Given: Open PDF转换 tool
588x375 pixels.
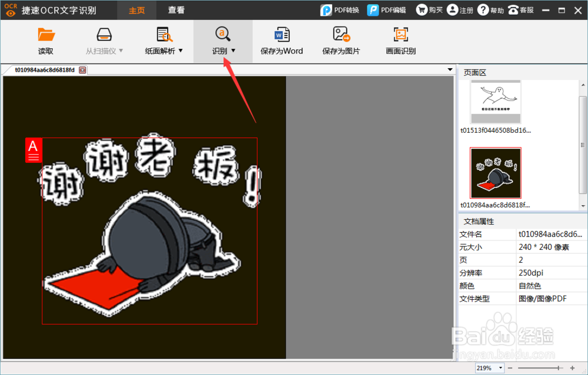Looking at the screenshot, I should (340, 10).
